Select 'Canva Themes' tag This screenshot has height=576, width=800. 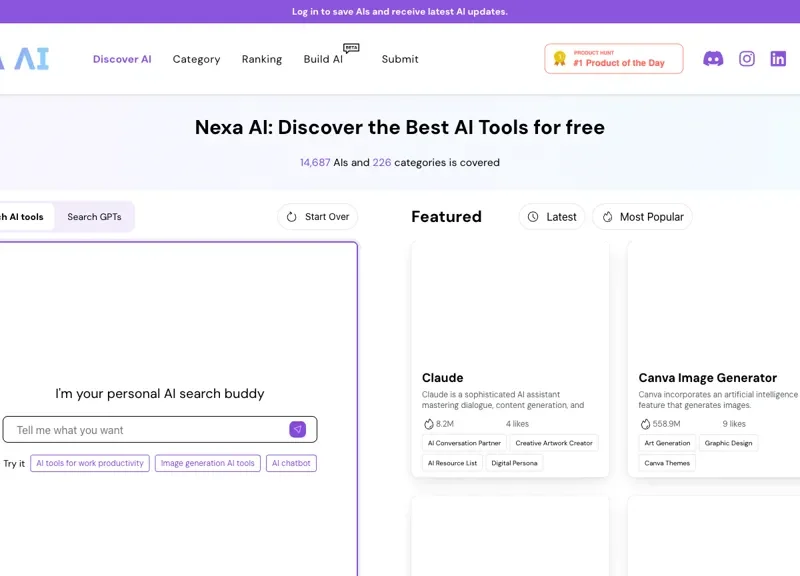[667, 463]
